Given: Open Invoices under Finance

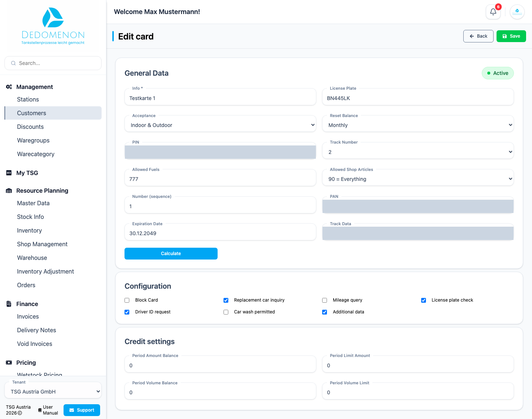Looking at the screenshot, I should (28, 316).
